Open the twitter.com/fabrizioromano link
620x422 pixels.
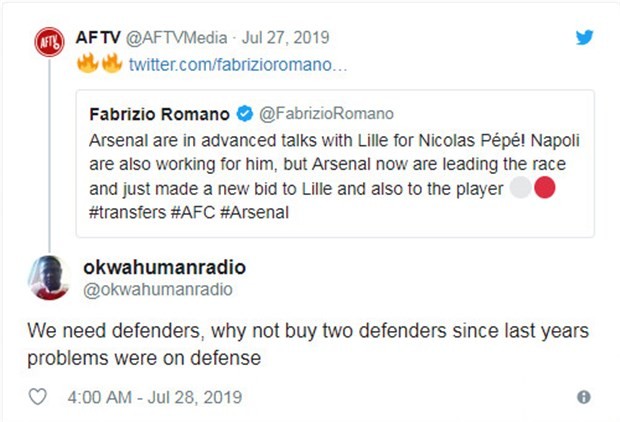coord(238,65)
